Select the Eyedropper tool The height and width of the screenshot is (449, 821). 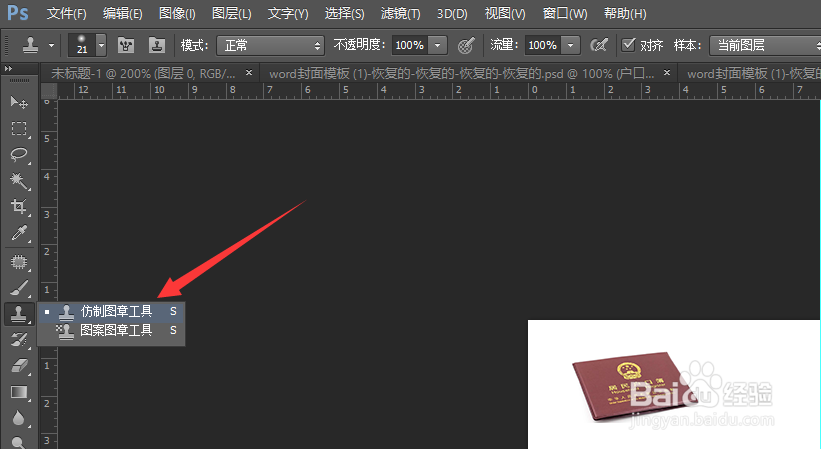click(19, 233)
